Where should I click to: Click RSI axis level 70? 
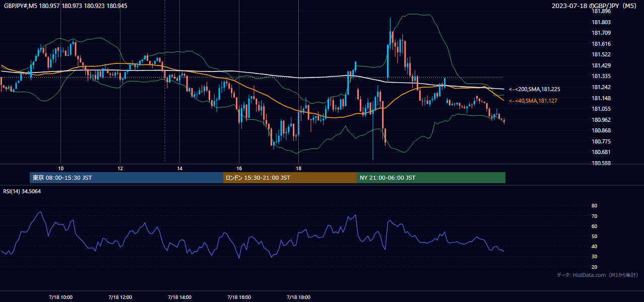594,216
